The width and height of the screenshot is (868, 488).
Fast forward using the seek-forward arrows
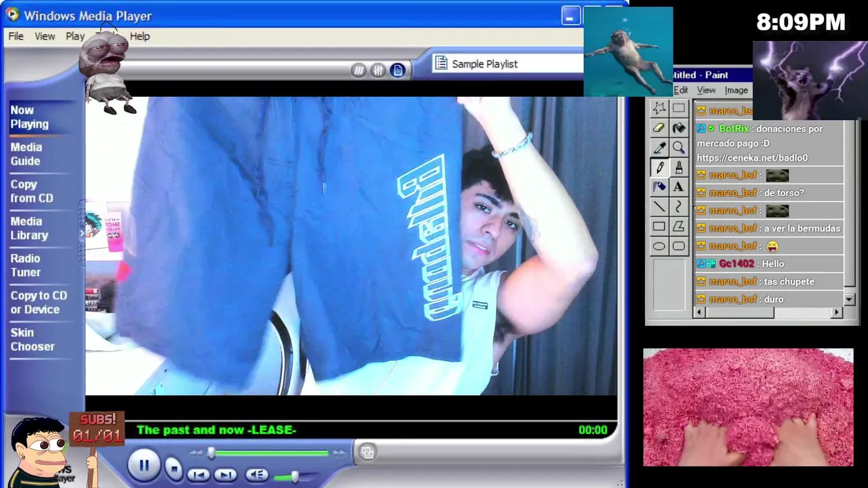pyautogui.click(x=339, y=453)
